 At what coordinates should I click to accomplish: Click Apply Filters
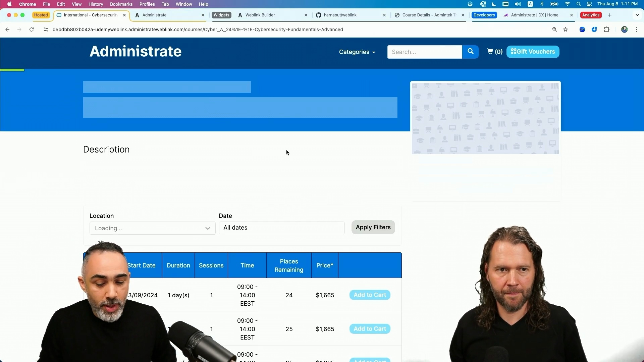point(373,227)
